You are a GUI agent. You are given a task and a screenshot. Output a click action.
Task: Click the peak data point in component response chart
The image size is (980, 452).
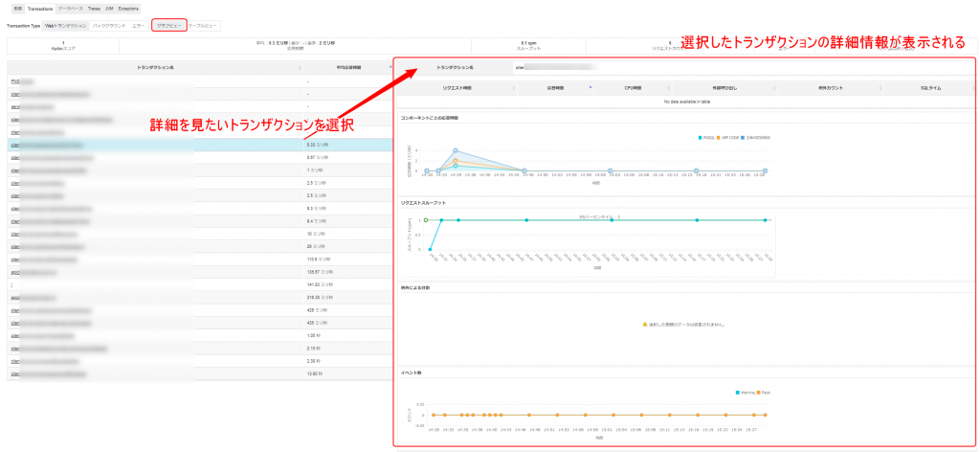coord(456,151)
